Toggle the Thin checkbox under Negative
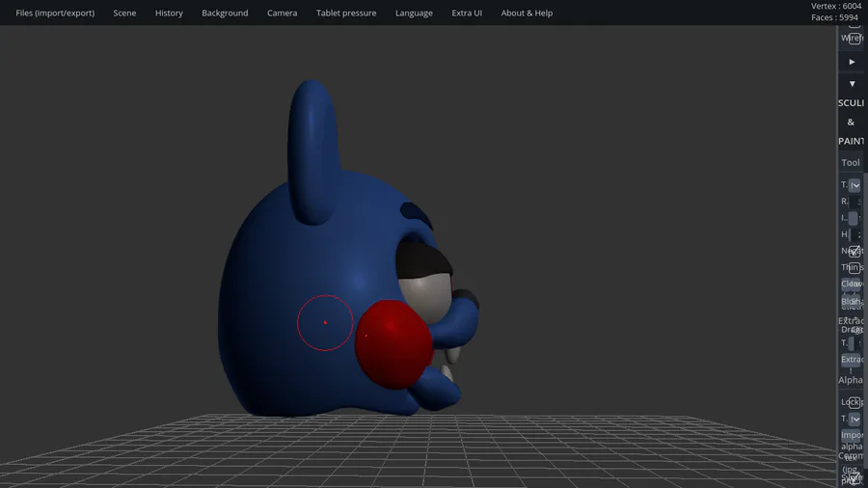Screen dimensions: 868x488 tap(854, 268)
